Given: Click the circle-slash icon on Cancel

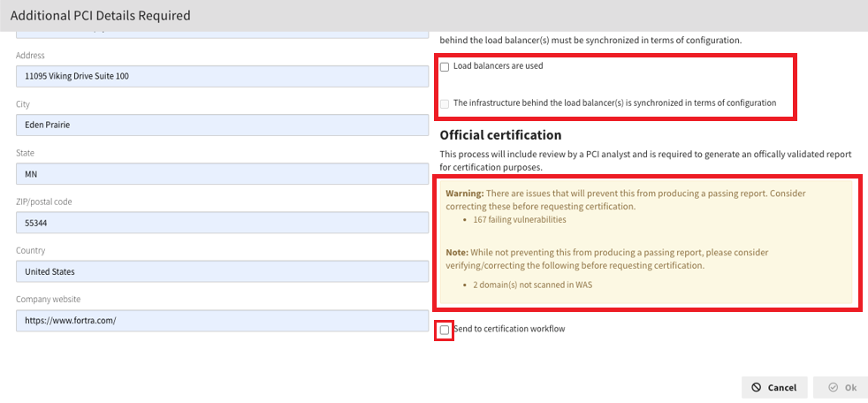Looking at the screenshot, I should [x=757, y=387].
